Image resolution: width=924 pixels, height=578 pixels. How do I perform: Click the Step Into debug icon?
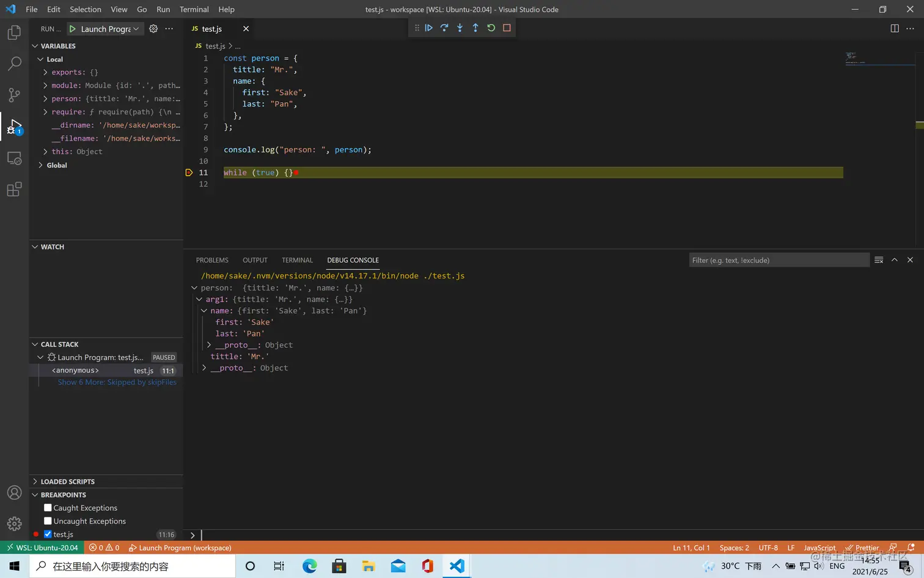pyautogui.click(x=460, y=28)
